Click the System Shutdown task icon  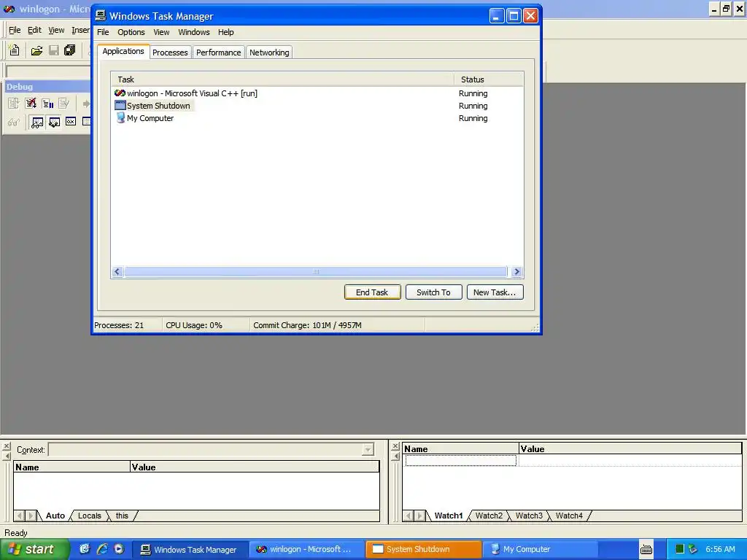(120, 106)
